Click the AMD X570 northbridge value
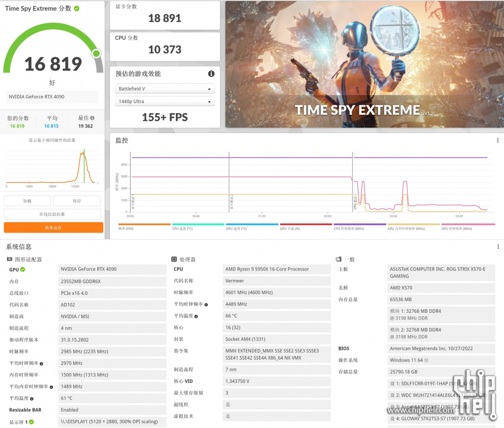Image resolution: width=504 pixels, height=428 pixels. [x=441, y=288]
